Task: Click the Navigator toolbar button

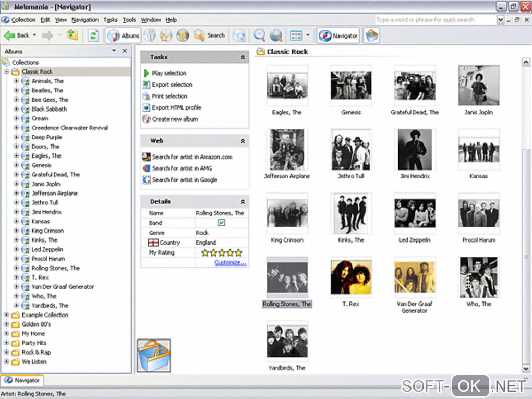Action: 338,35
